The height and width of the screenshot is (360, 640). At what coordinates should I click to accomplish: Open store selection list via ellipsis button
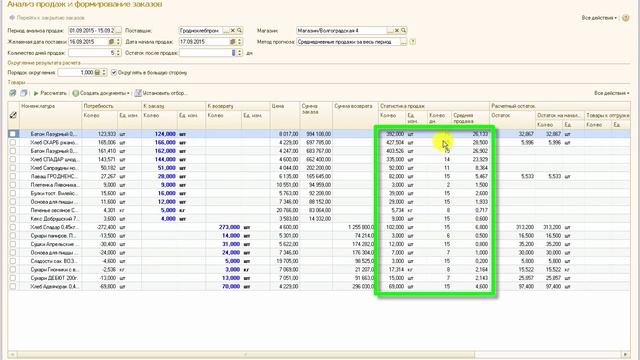pos(390,31)
